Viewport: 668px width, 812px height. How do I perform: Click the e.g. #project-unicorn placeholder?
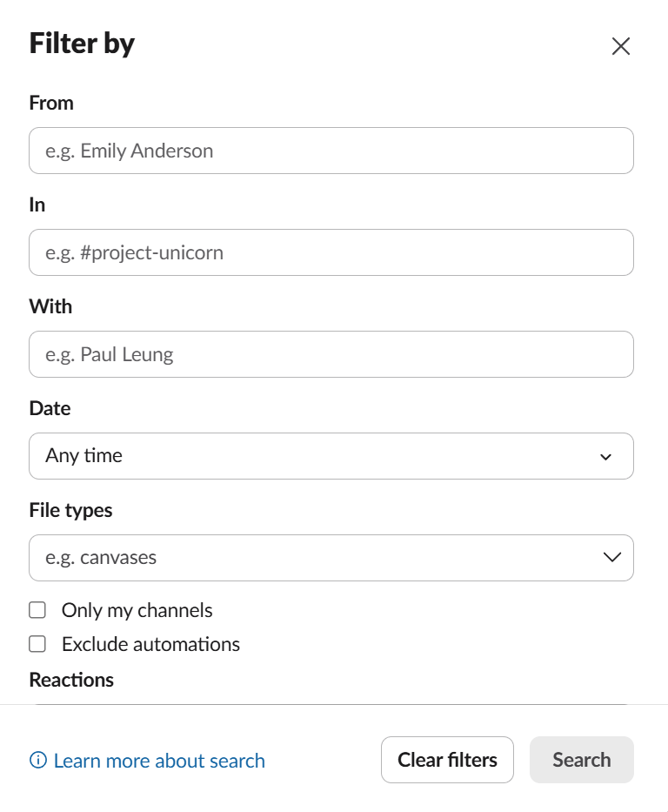click(135, 252)
